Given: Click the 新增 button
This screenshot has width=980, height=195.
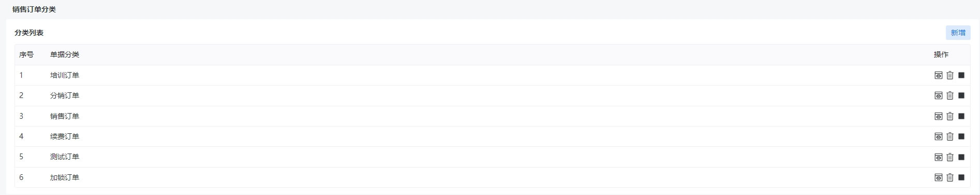Looking at the screenshot, I should click(x=958, y=33).
